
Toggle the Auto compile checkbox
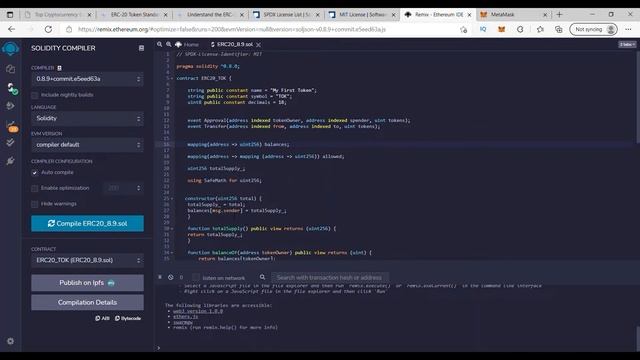35,173
